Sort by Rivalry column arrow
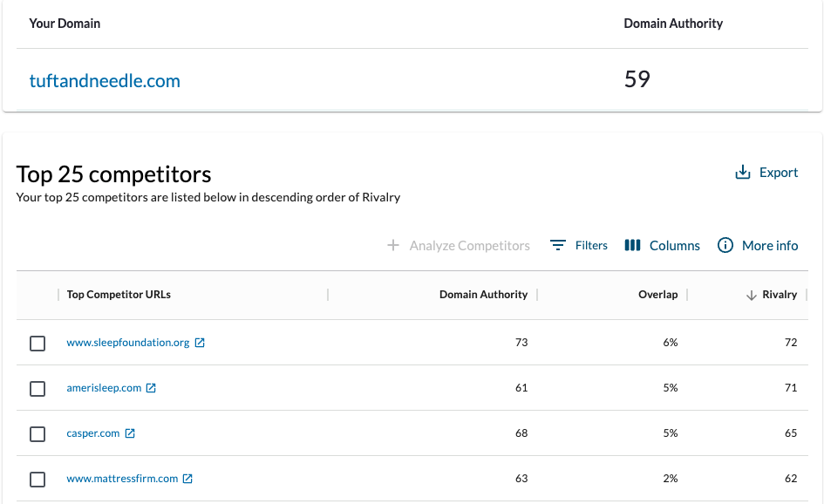This screenshot has width=824, height=504. click(x=751, y=296)
